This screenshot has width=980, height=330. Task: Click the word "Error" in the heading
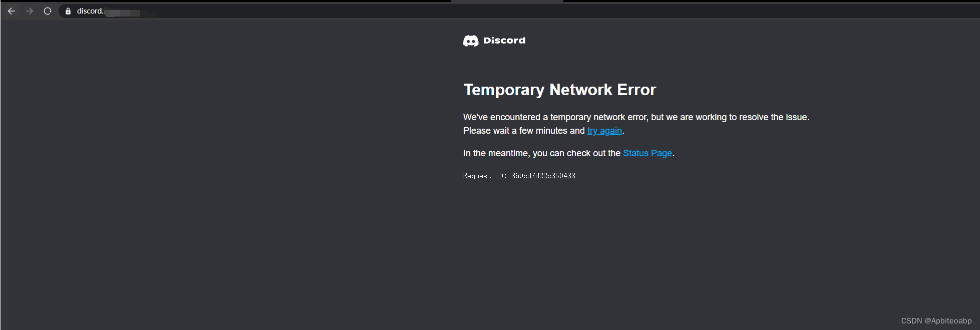(x=636, y=90)
